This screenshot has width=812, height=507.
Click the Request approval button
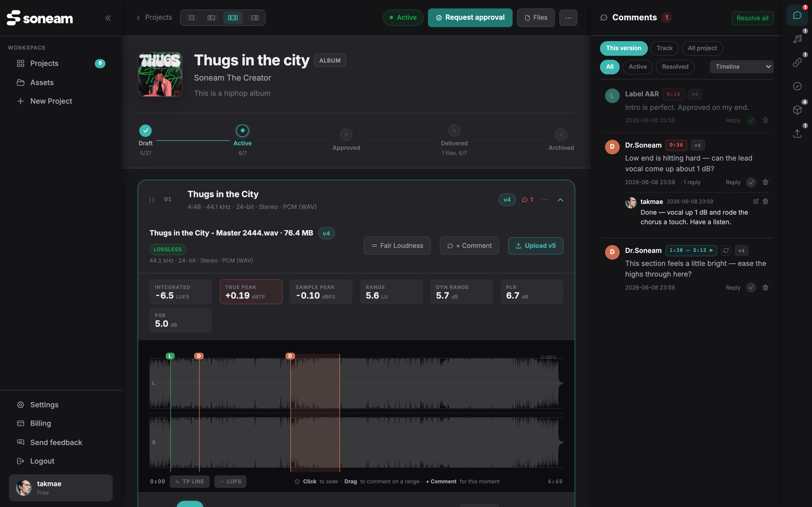(x=470, y=18)
